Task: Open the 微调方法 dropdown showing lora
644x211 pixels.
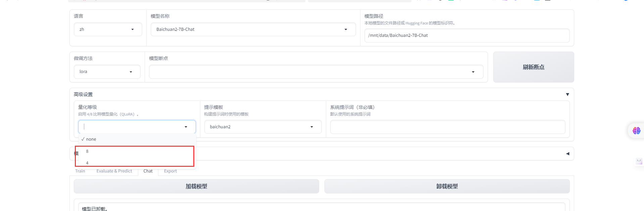Action: pos(107,72)
